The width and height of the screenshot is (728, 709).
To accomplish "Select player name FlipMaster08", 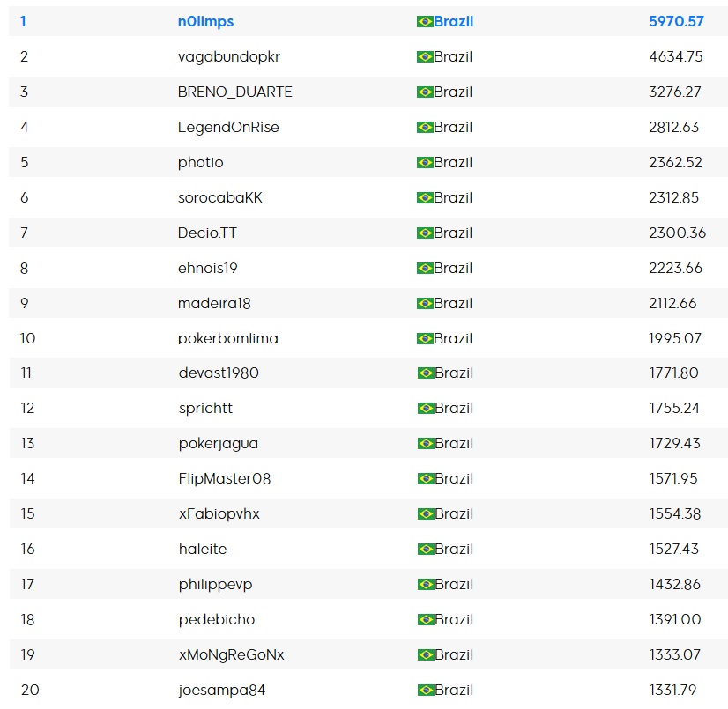I will click(x=225, y=479).
